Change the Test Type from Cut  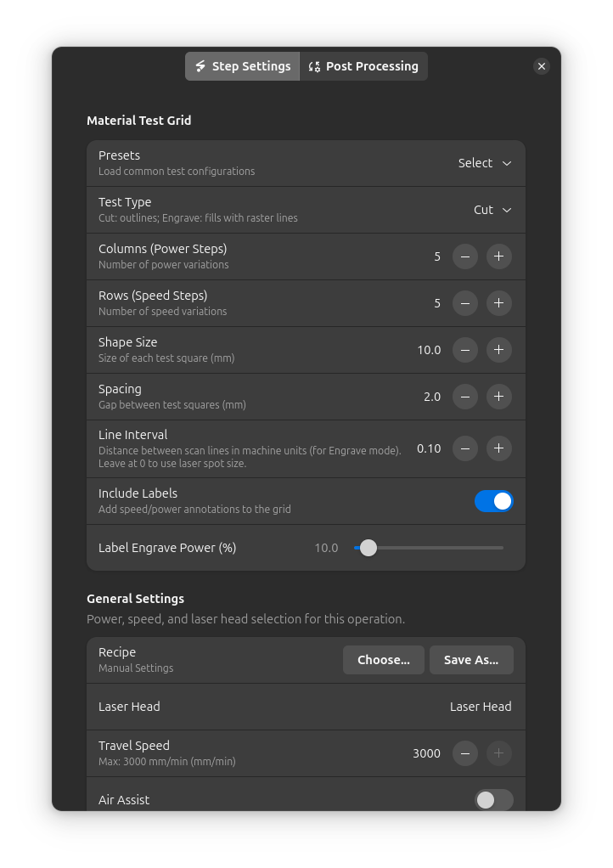(x=492, y=209)
